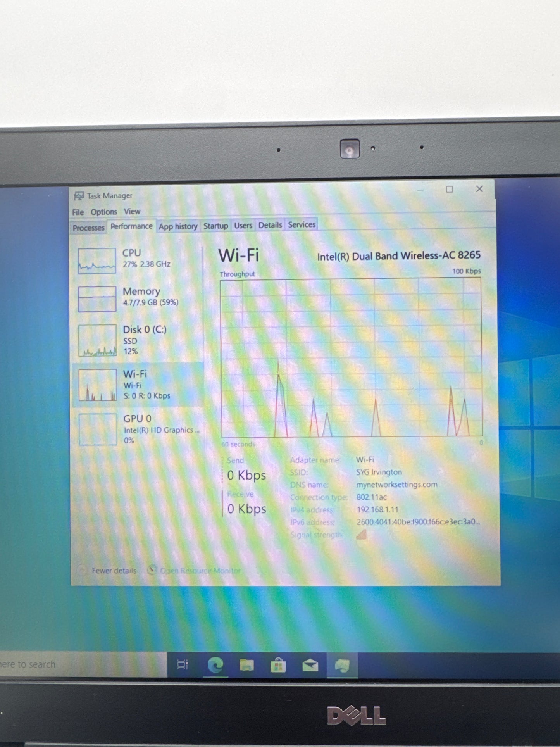The height and width of the screenshot is (747, 560).
Task: Open the Users tab
Action: pos(243,226)
